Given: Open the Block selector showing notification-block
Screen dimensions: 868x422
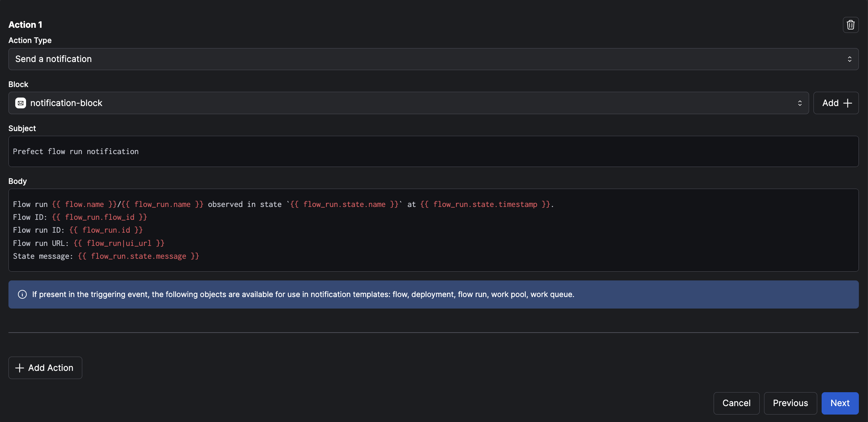Looking at the screenshot, I should click(409, 103).
